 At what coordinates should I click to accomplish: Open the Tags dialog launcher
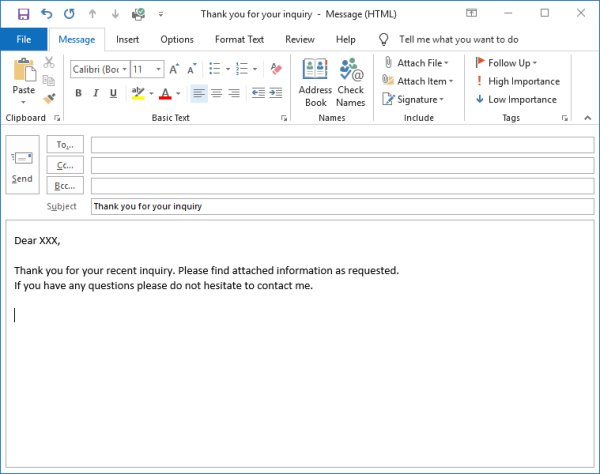(565, 118)
